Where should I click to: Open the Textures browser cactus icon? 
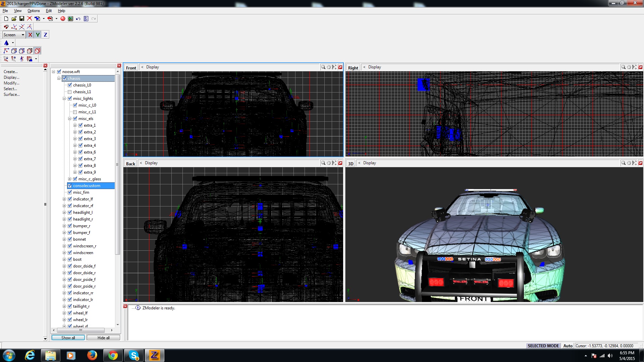tap(70, 19)
